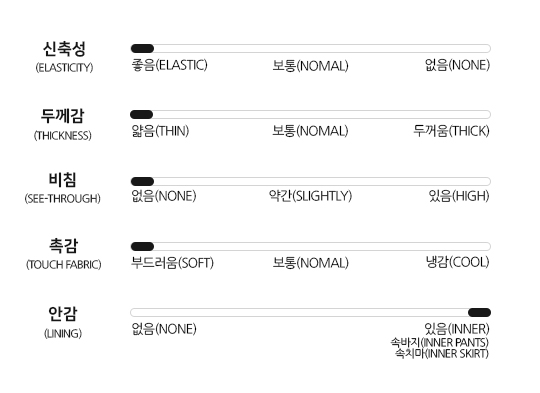The width and height of the screenshot is (540, 393).
Task: Click the 신축성 (ELASTICITY) heading
Action: coord(64,57)
